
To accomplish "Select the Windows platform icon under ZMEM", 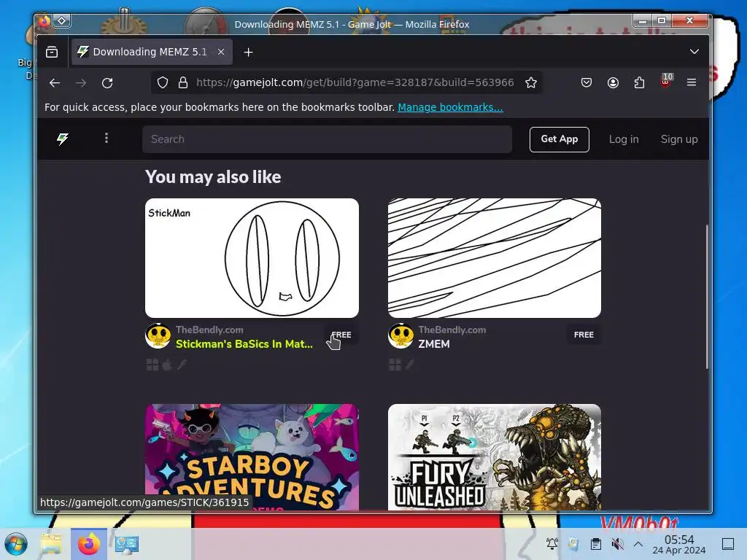I will click(x=395, y=365).
